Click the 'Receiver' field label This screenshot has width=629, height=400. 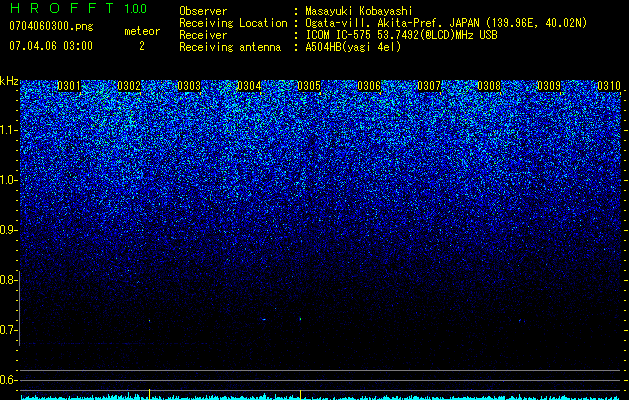[x=203, y=35]
